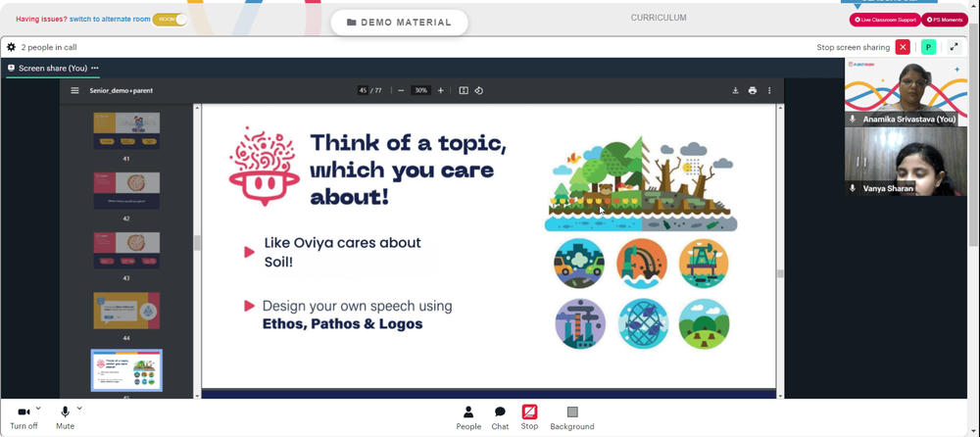980x437 pixels.
Task: Expand microphone options chevron beside Mute
Action: pos(79,409)
